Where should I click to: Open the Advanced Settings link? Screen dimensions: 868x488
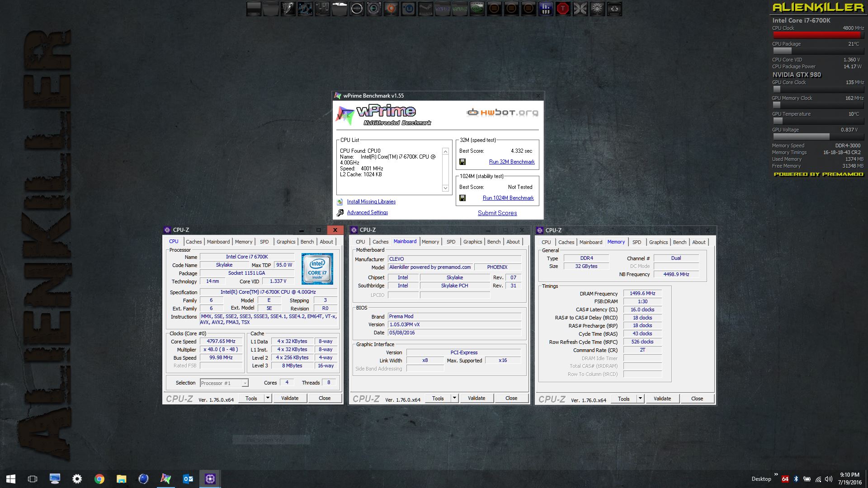pyautogui.click(x=367, y=212)
